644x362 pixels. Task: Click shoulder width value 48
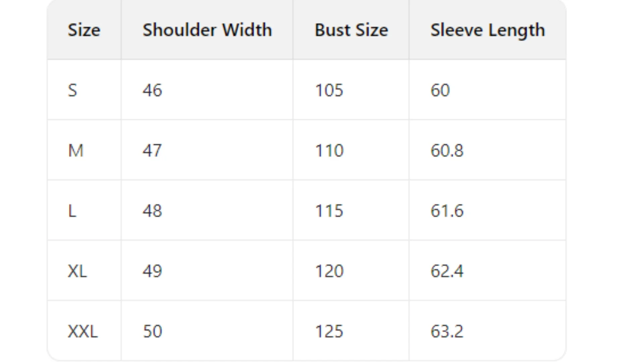coord(152,211)
